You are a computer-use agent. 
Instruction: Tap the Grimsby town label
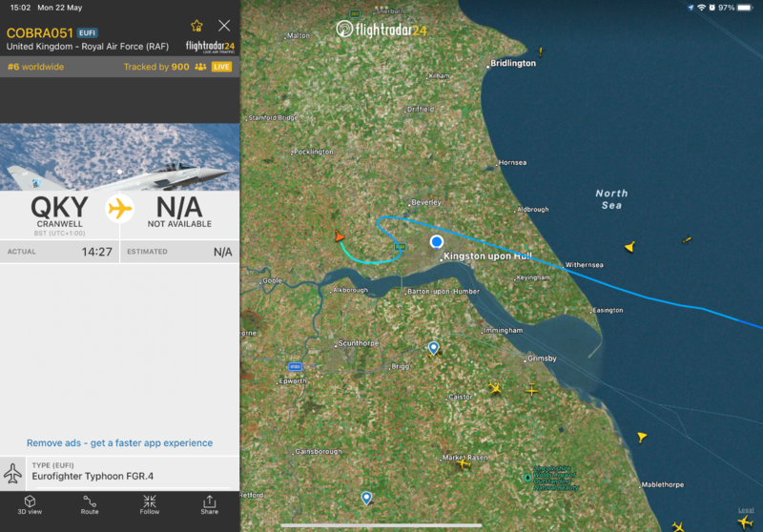(x=542, y=358)
